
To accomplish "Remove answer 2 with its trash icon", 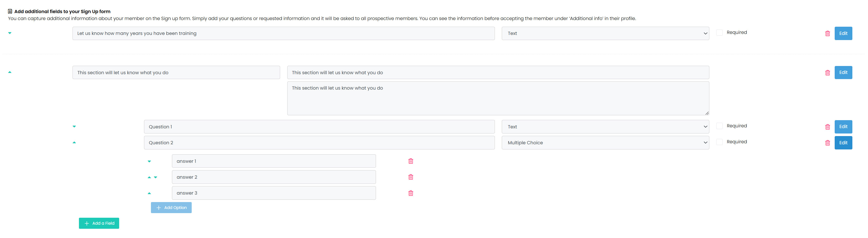I will pos(410,177).
